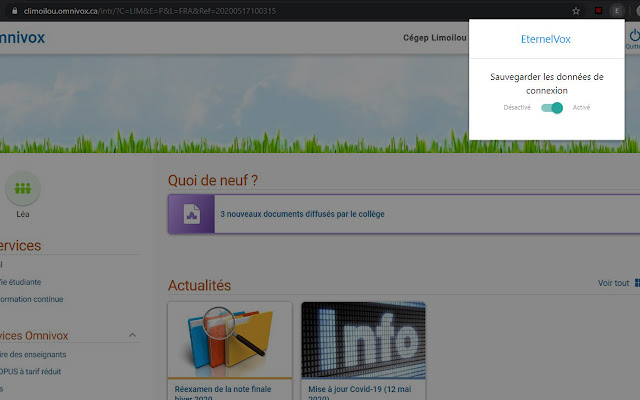This screenshot has height=400, width=640.
Task: Open the EternelVox extension E icon
Action: coord(617,11)
